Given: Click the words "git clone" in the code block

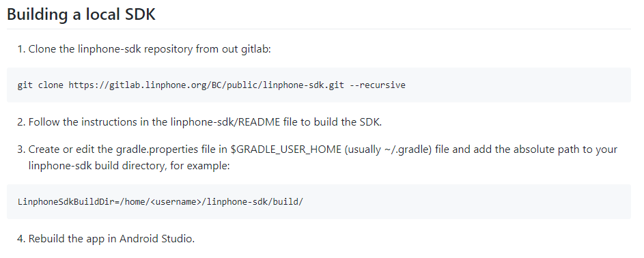Looking at the screenshot, I should (41, 85).
